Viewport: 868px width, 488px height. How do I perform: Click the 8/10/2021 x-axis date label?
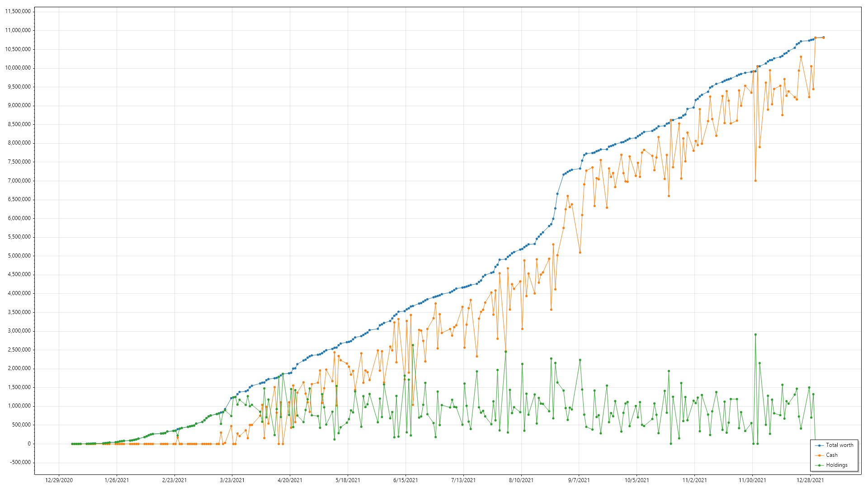tap(521, 480)
